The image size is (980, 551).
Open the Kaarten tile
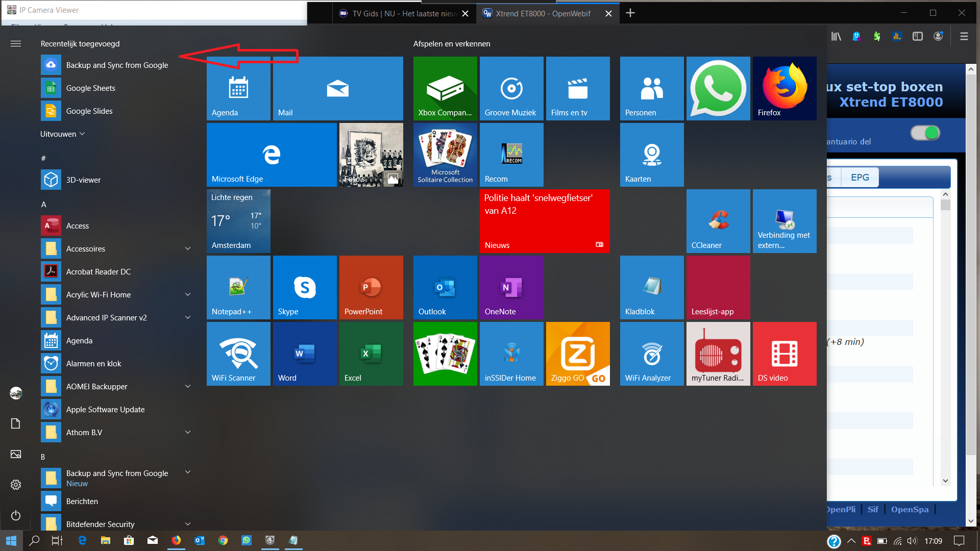[652, 155]
